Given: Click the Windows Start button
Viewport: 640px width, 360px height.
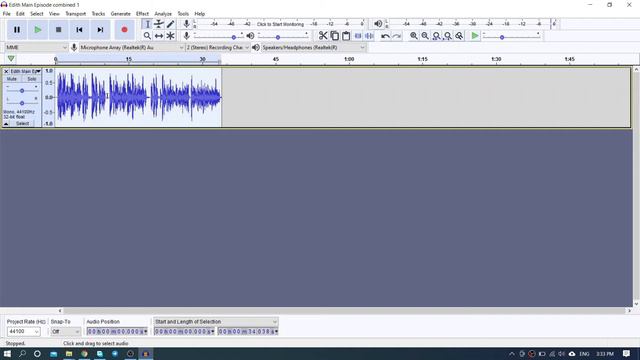Looking at the screenshot, I should point(7,353).
